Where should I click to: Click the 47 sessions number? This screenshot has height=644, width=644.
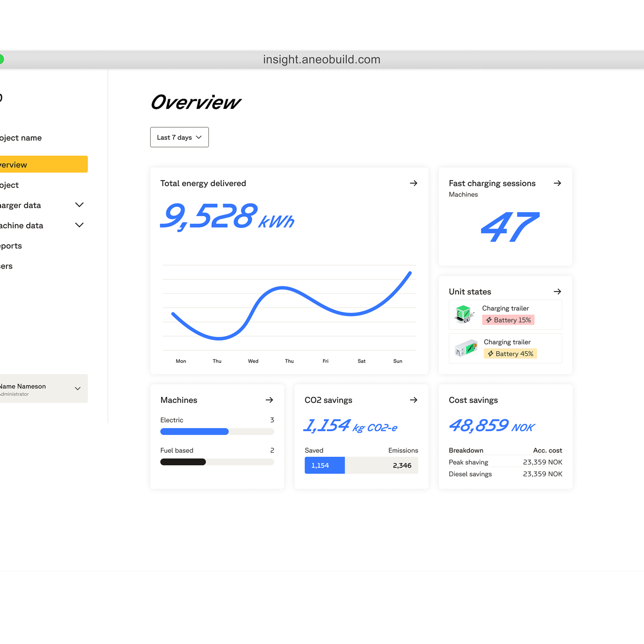coord(510,227)
